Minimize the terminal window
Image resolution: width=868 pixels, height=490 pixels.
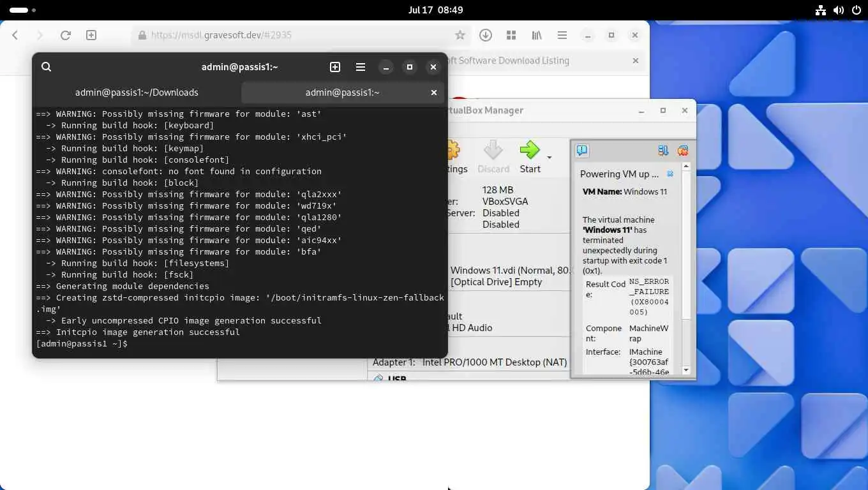385,67
